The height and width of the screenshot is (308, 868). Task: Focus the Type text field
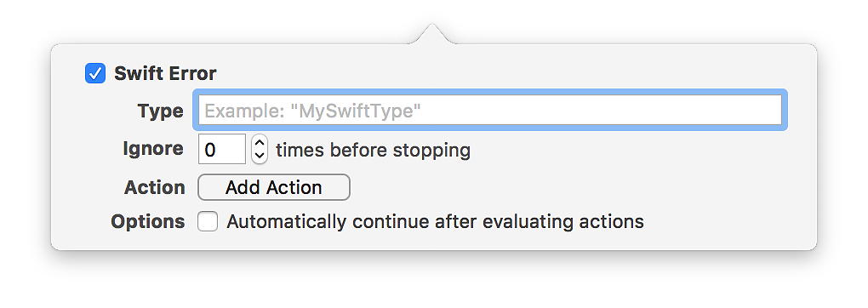click(490, 111)
